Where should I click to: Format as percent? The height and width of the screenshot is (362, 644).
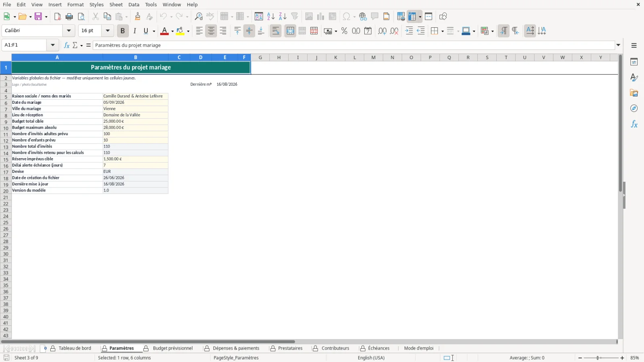(x=344, y=31)
